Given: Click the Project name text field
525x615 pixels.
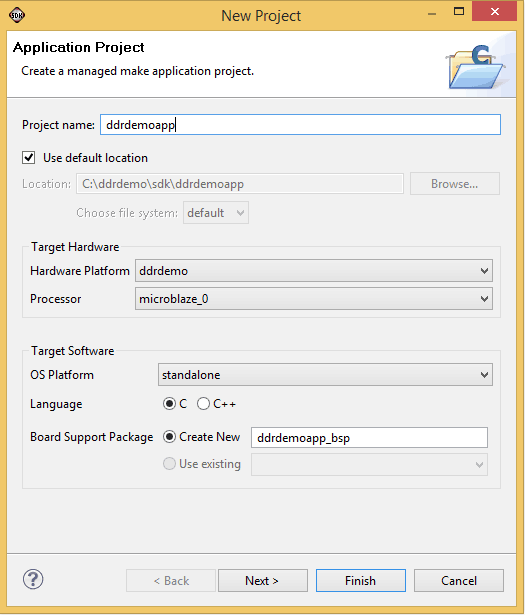Looking at the screenshot, I should [x=300, y=125].
